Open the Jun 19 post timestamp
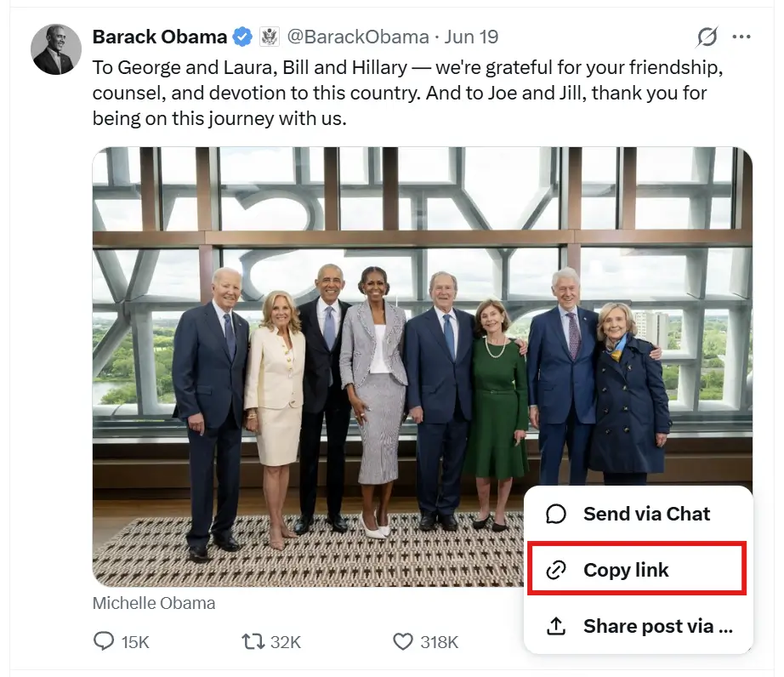This screenshot has height=677, width=784. (471, 37)
